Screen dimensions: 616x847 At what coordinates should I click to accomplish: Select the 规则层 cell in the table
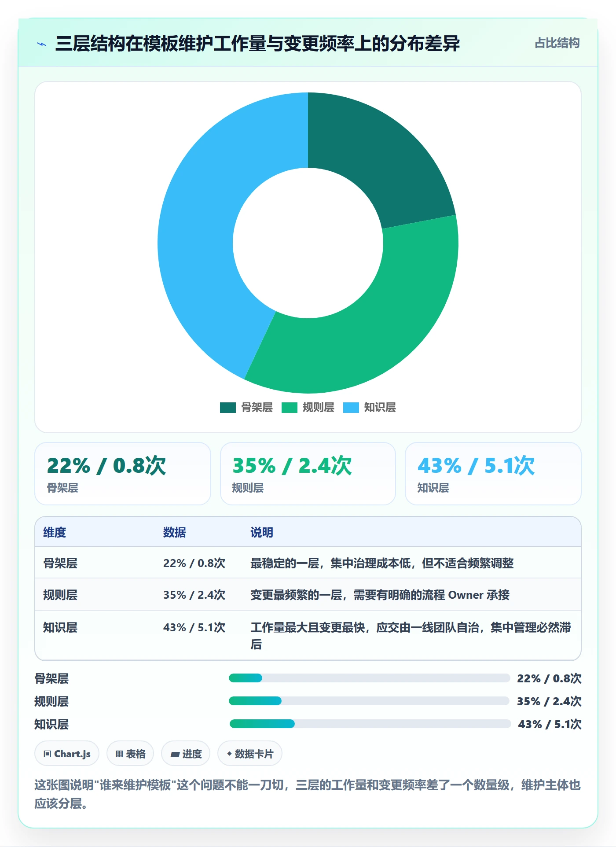coord(60,595)
